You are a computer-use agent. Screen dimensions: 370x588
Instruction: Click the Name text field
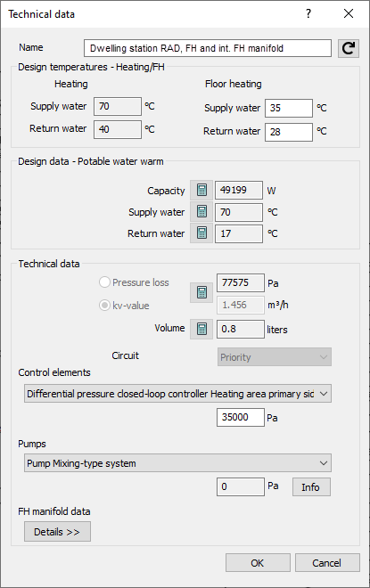208,48
